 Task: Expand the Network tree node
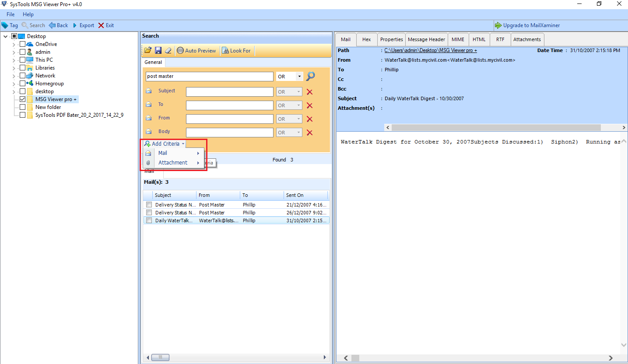[x=14, y=76]
